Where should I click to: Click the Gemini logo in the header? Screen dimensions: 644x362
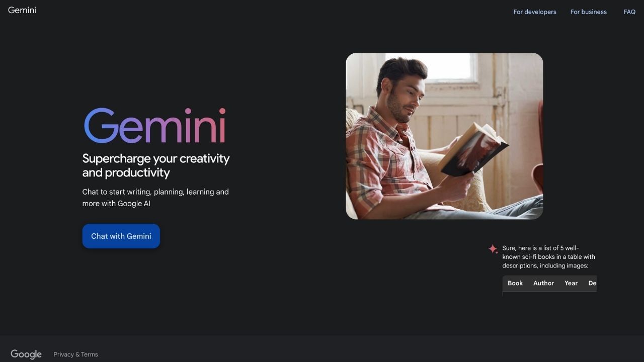click(x=22, y=10)
